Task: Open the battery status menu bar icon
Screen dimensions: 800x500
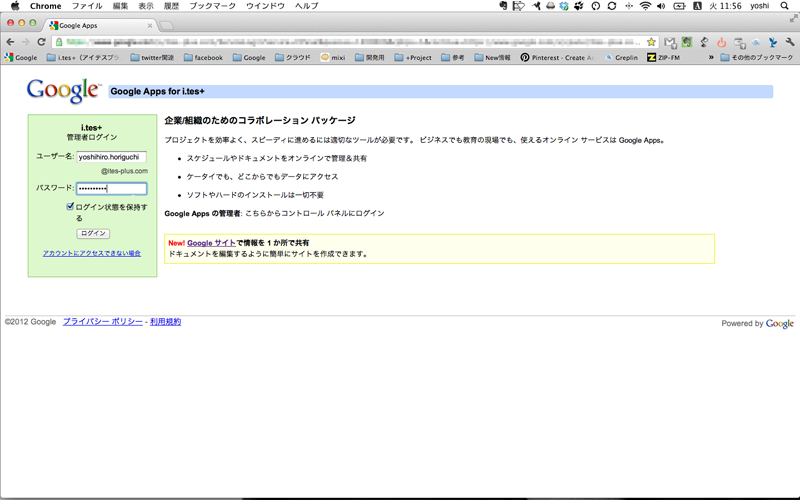Action: (x=679, y=6)
